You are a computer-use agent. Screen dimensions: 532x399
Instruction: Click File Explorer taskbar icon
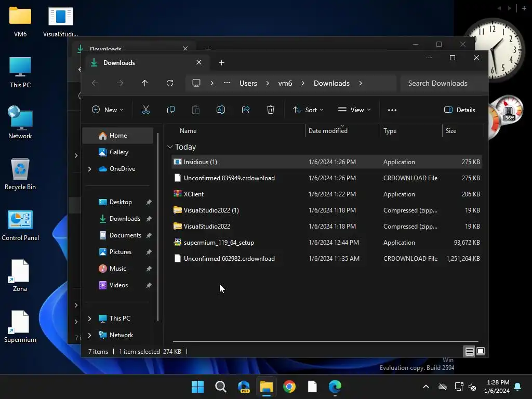[x=267, y=387]
